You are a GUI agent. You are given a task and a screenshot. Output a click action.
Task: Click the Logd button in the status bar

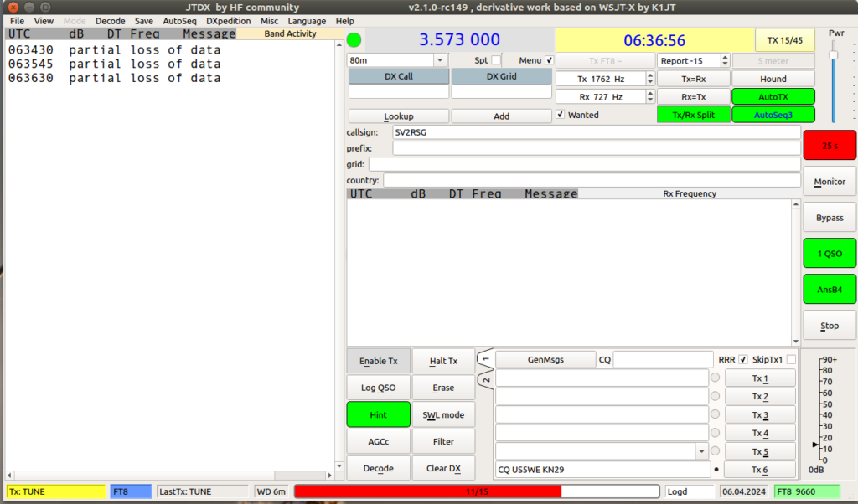click(x=689, y=491)
